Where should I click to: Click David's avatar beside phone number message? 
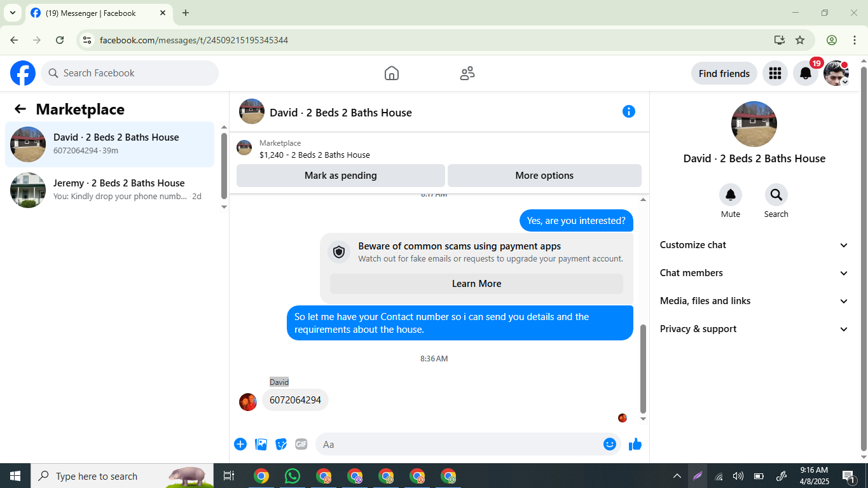[248, 401]
